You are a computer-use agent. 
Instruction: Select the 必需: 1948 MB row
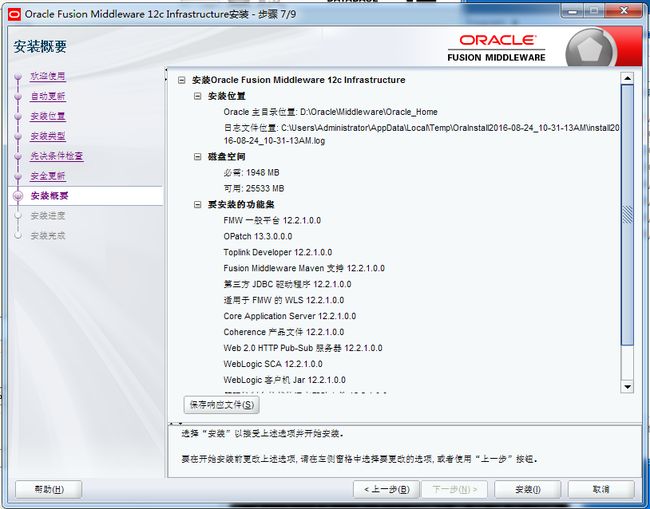[251, 172]
